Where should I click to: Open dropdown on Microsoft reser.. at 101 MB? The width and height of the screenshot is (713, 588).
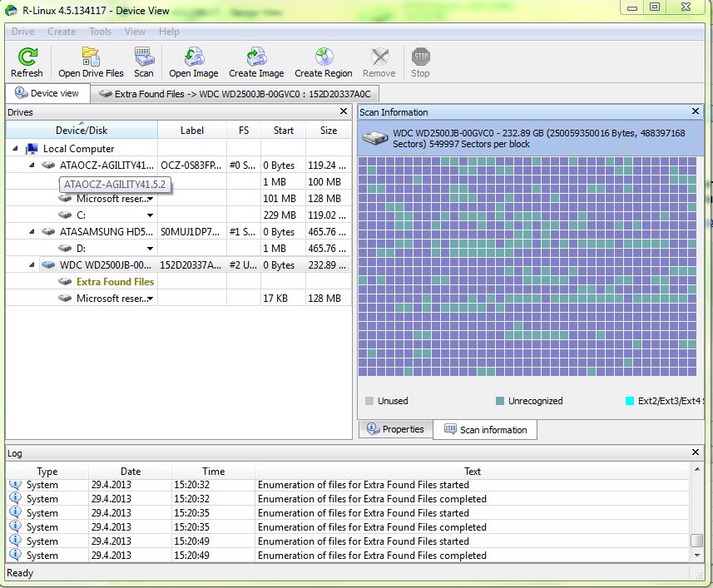click(x=150, y=199)
